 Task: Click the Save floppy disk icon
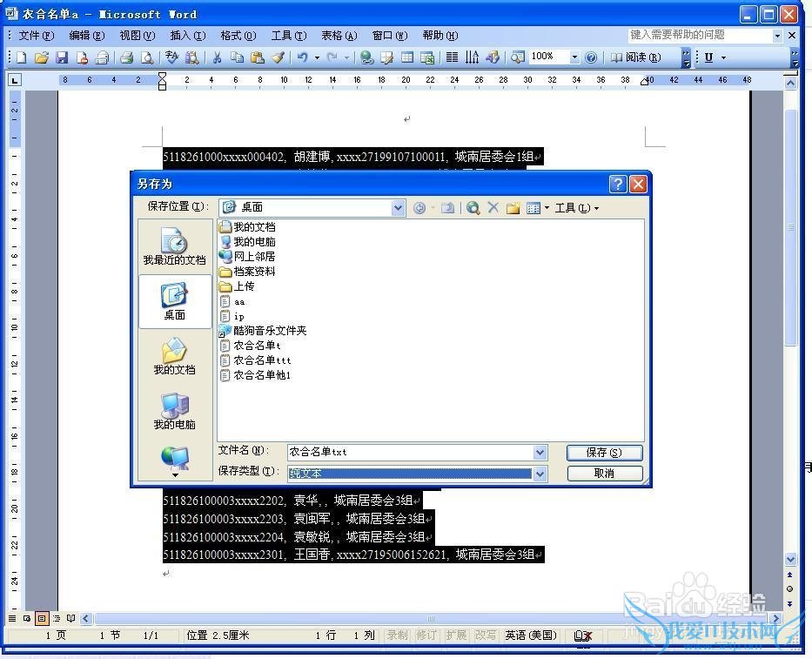tap(62, 57)
